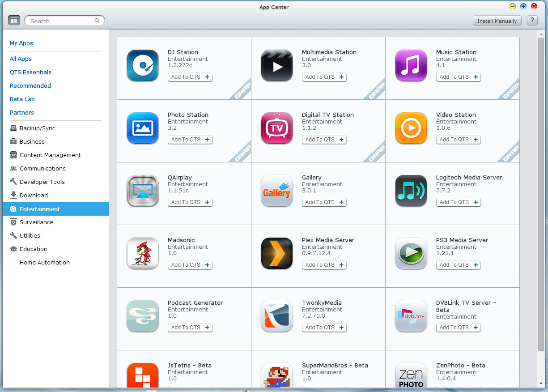Focus the Search input field

click(x=64, y=21)
